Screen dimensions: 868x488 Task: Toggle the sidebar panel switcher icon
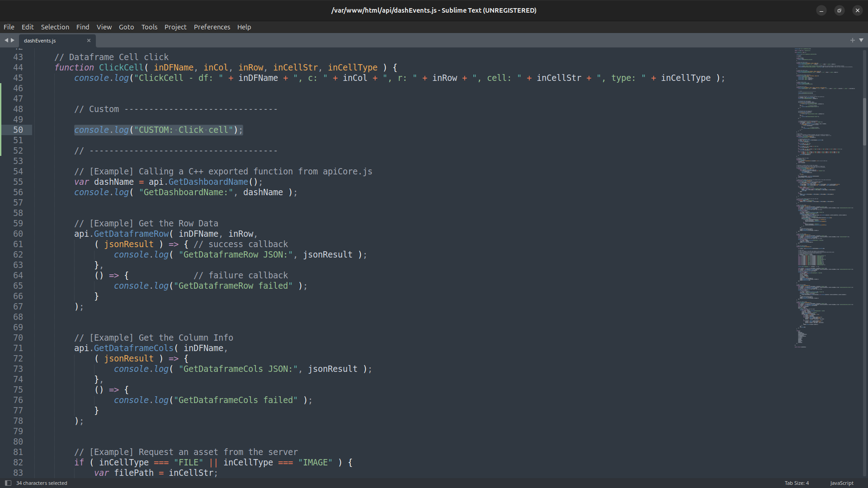pyautogui.click(x=8, y=483)
